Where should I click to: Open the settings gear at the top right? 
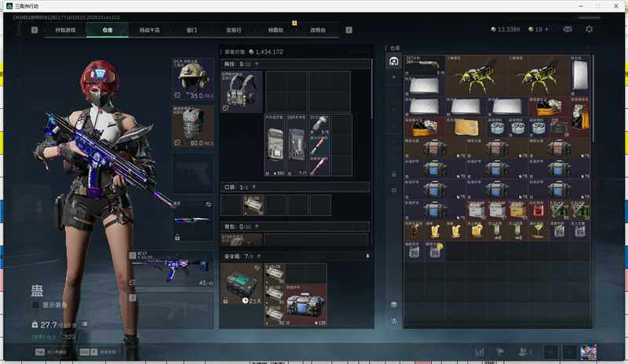[589, 29]
